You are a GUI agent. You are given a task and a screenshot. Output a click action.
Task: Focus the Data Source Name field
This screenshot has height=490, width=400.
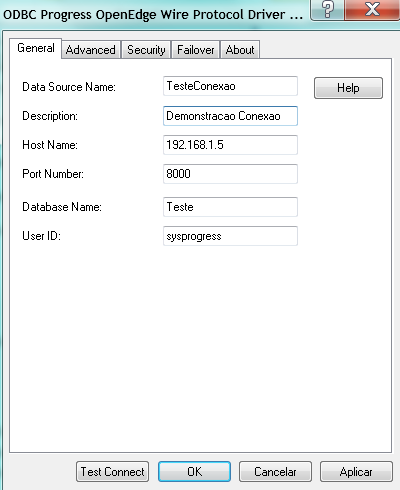[x=230, y=86]
